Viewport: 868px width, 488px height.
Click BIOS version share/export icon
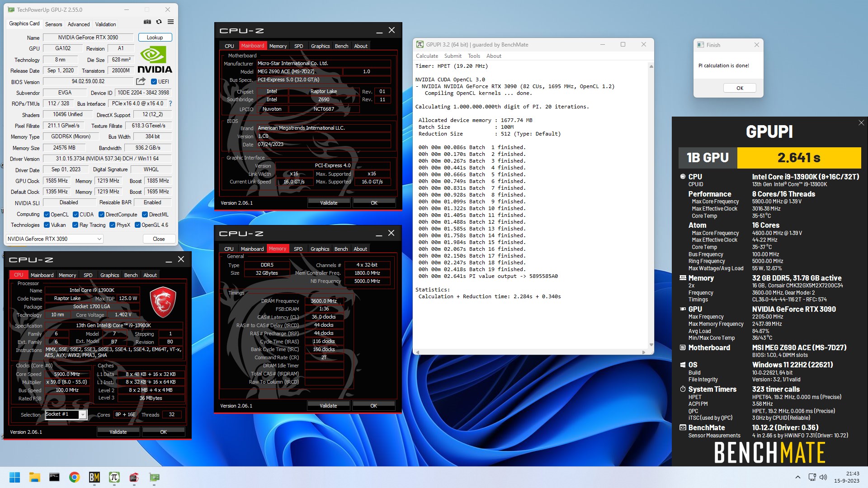(x=141, y=81)
